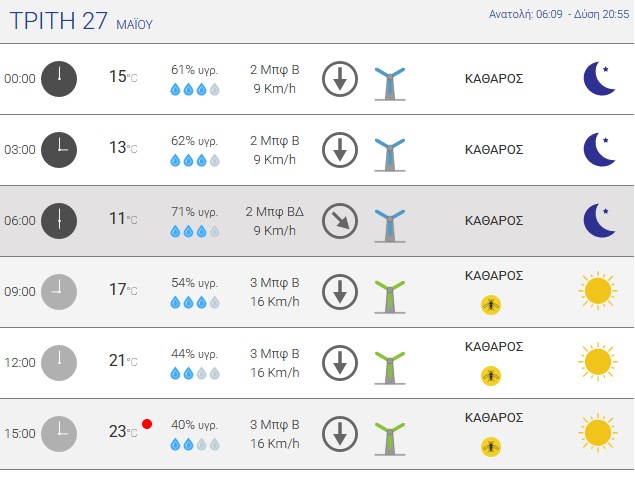635x479 pixels.
Task: Click the sun icon in the 15:00 row
Action: tap(598, 433)
